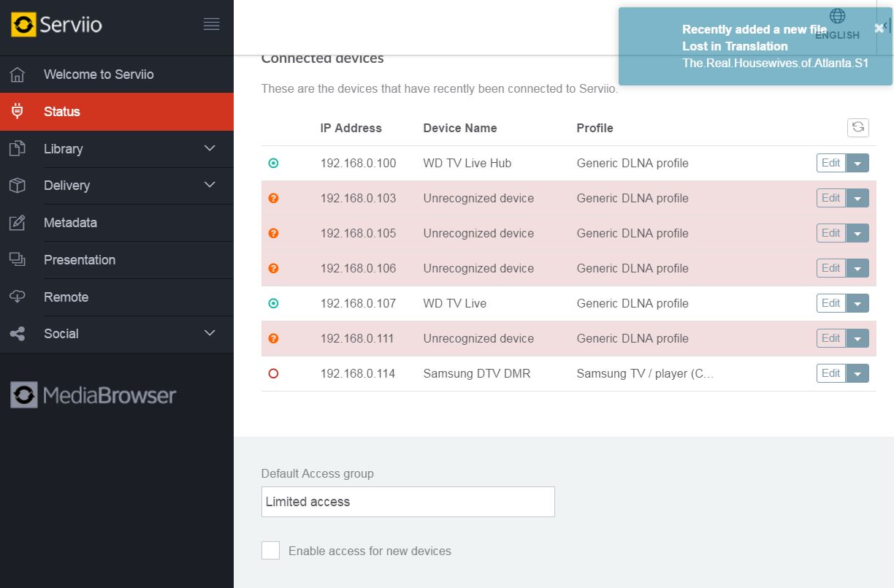Enable access for new devices checkbox
Image resolution: width=894 pixels, height=588 pixels.
270,551
